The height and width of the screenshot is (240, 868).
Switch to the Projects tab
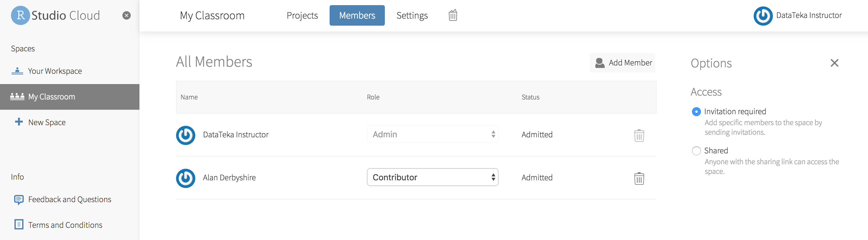coord(302,15)
